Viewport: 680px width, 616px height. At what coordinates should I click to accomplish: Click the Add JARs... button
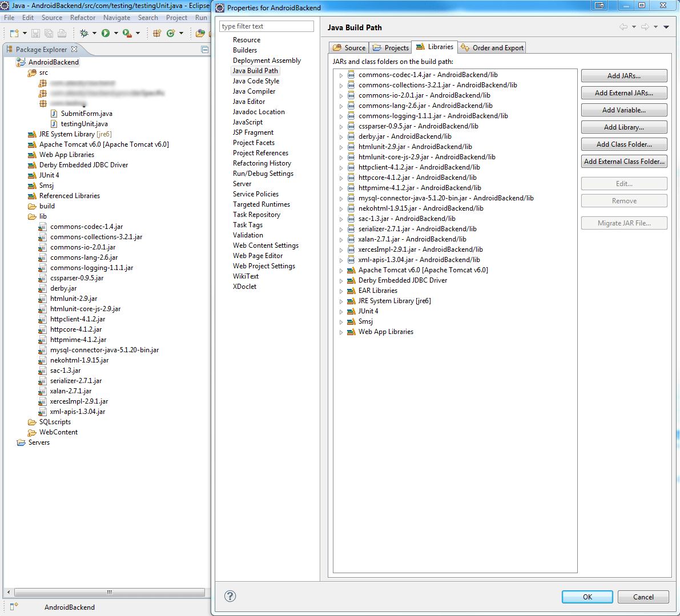pos(624,76)
